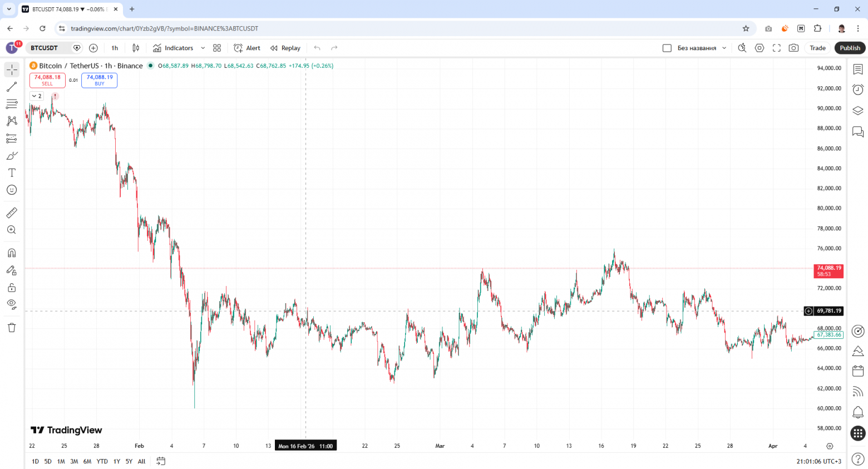Open the emoji and icons tool
The image size is (868, 469).
coord(12,190)
